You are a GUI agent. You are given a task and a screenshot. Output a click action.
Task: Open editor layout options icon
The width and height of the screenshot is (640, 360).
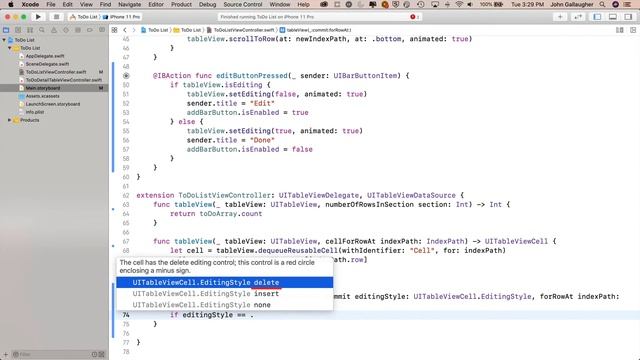[x=620, y=30]
